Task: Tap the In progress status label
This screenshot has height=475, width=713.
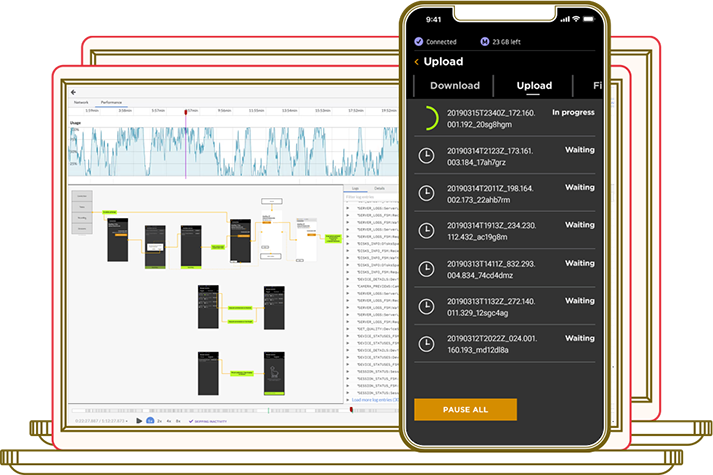Action: [573, 112]
